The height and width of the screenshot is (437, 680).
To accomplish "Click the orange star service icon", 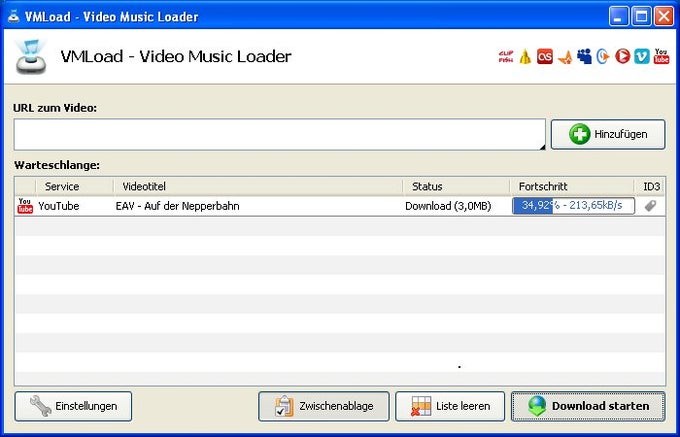I will [565, 57].
